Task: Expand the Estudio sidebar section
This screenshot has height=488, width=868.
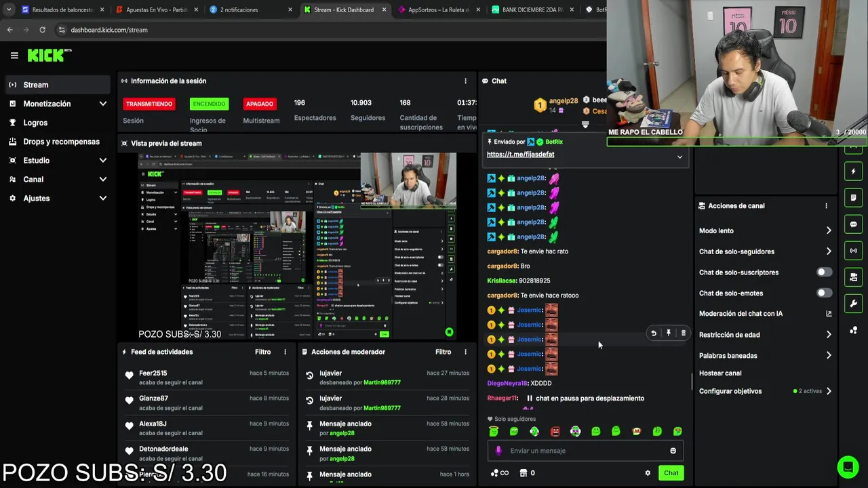Action: tap(103, 161)
